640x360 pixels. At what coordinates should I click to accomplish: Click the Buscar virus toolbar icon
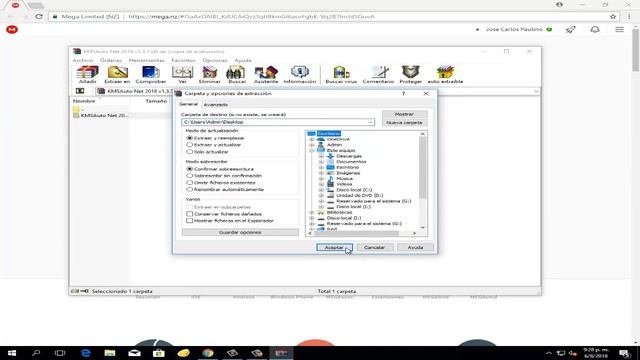click(341, 74)
